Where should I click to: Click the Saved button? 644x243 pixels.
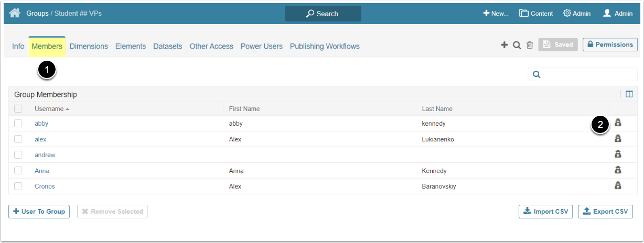[x=558, y=45]
